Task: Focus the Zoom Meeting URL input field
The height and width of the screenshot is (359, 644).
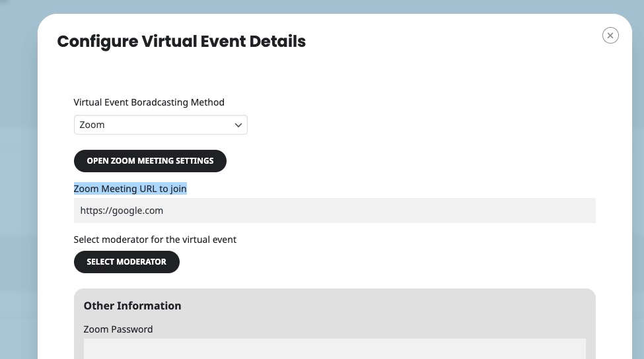Action: [335, 211]
